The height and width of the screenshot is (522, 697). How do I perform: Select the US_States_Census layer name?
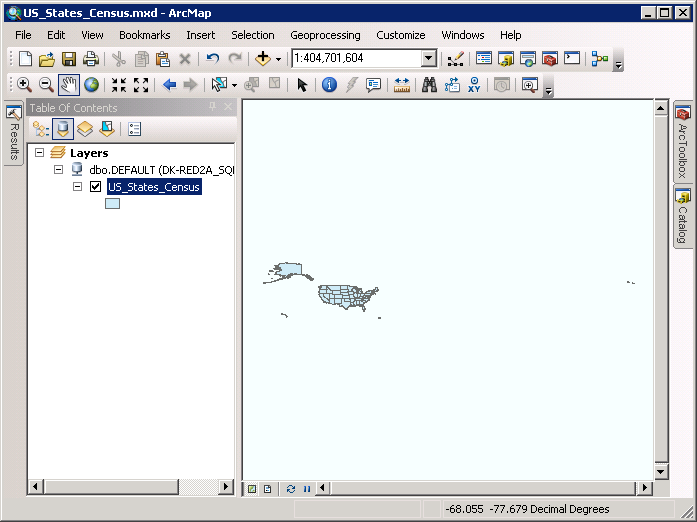154,187
